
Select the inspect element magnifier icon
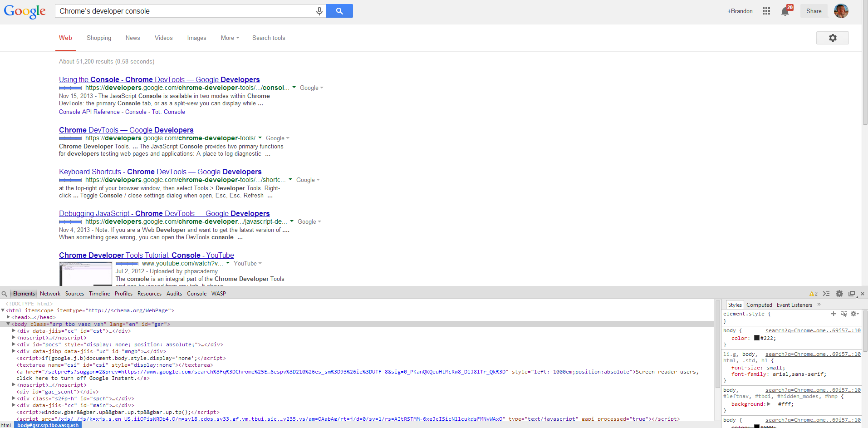pos(5,293)
